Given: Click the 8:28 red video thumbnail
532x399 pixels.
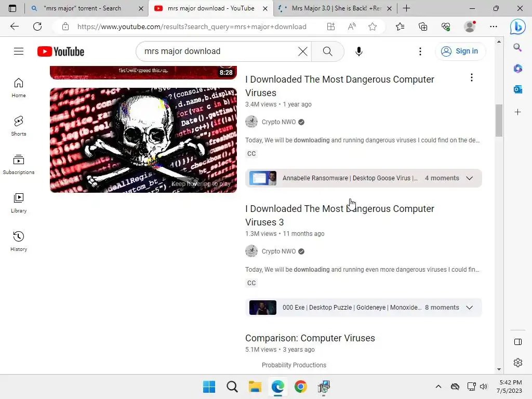Looking at the screenshot, I should tap(143, 72).
